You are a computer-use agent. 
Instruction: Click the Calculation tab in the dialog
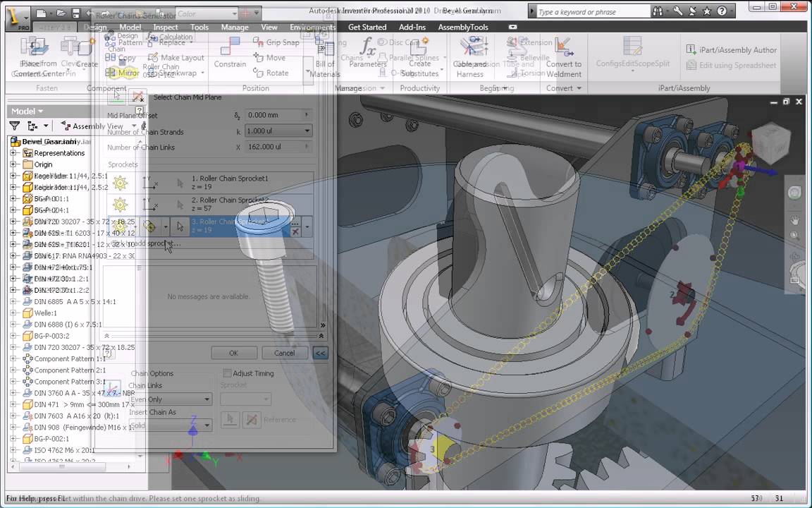pos(171,37)
